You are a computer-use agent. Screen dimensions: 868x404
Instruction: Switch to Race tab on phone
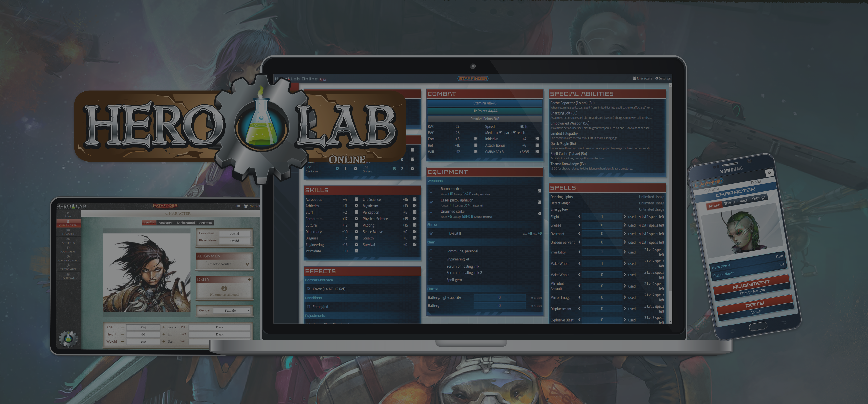[744, 201]
